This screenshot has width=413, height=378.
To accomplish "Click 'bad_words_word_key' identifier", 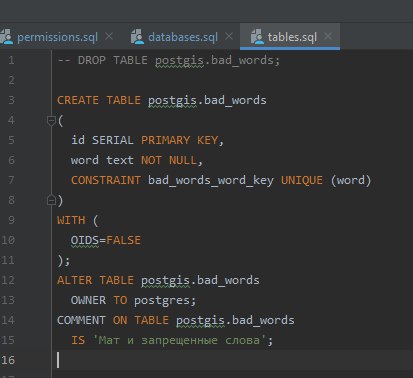I will [211, 181].
